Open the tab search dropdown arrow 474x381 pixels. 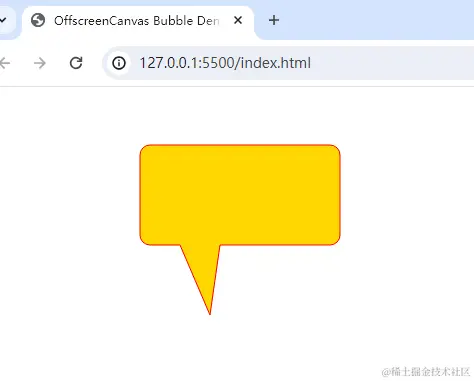point(3,21)
